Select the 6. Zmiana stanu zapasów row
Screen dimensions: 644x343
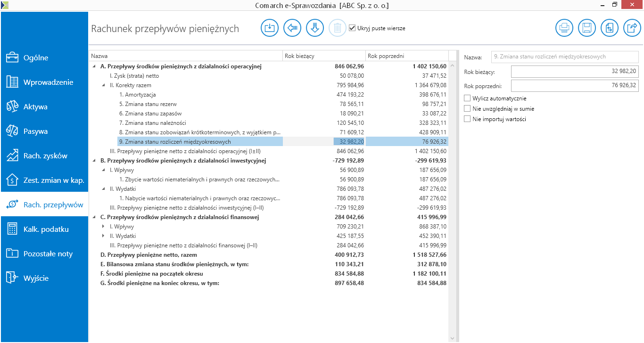coord(269,114)
